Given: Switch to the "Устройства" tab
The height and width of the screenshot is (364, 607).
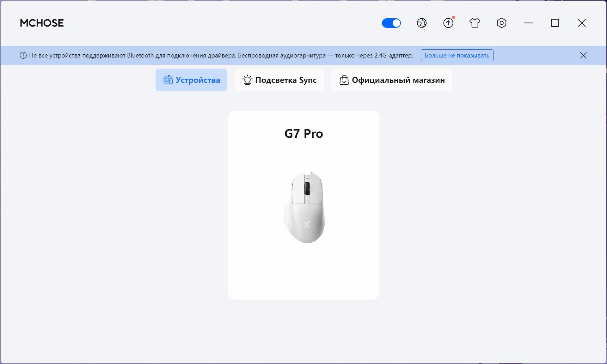Looking at the screenshot, I should tap(191, 80).
